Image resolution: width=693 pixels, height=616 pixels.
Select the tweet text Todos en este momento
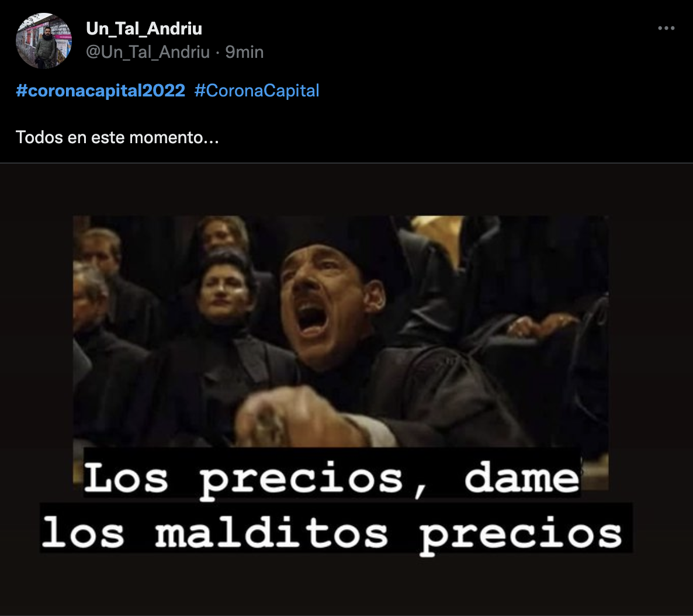[x=117, y=137]
